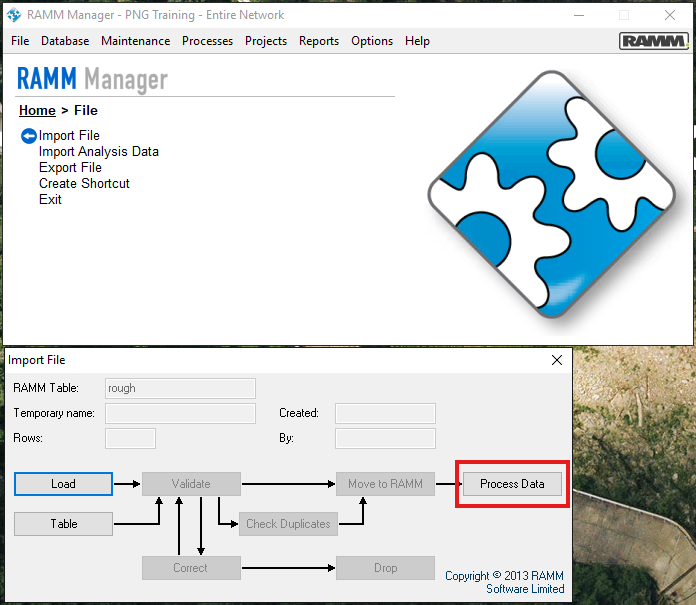The height and width of the screenshot is (605, 696).
Task: Follow the Home breadcrumb link
Action: (x=37, y=111)
